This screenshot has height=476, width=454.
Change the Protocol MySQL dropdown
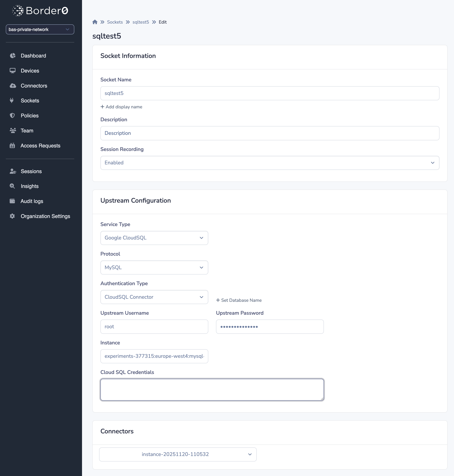point(154,267)
